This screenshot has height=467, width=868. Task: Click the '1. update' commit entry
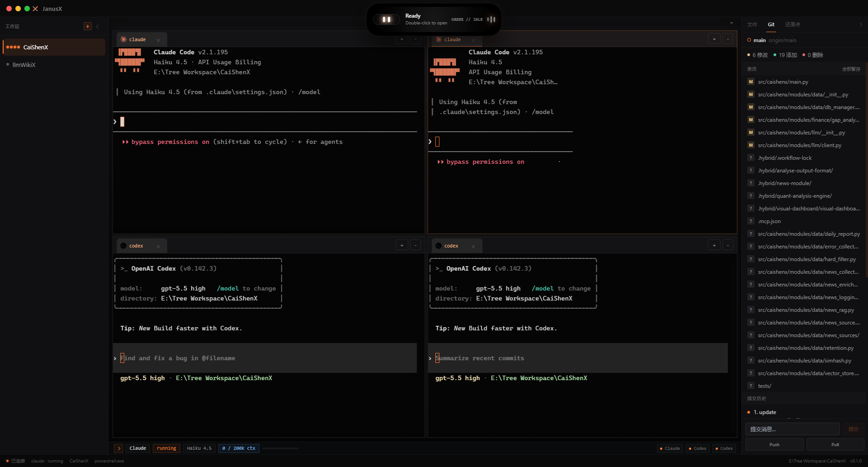coord(804,412)
